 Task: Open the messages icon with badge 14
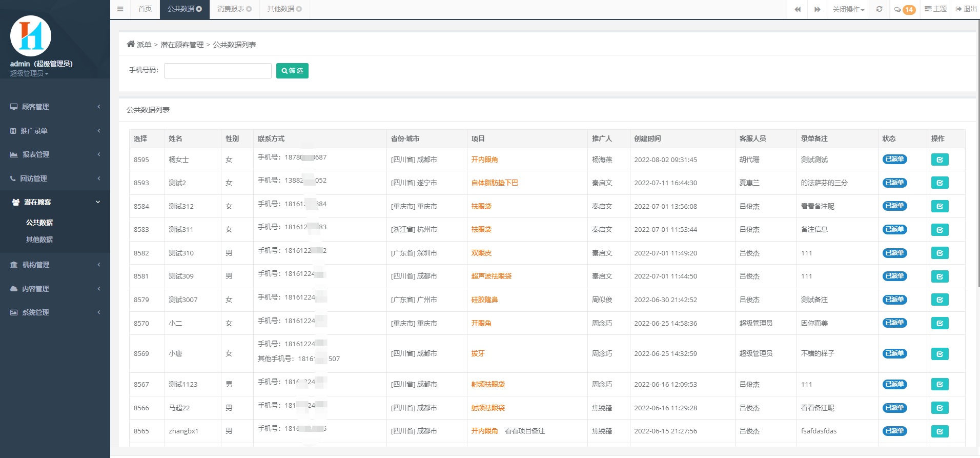904,10
